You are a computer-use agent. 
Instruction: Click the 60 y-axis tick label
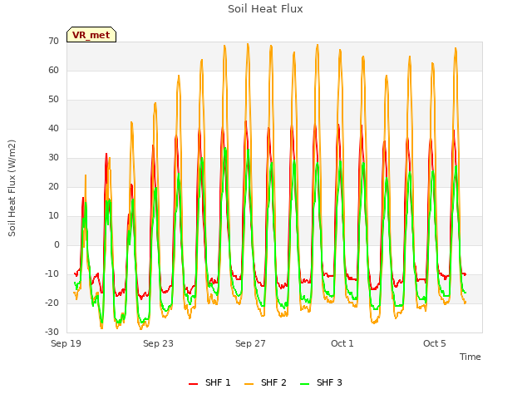click(x=53, y=71)
